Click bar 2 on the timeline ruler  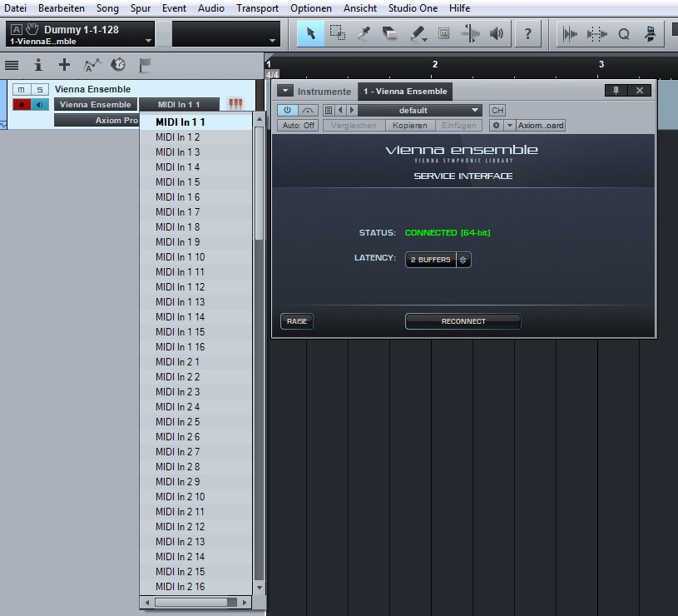435,65
